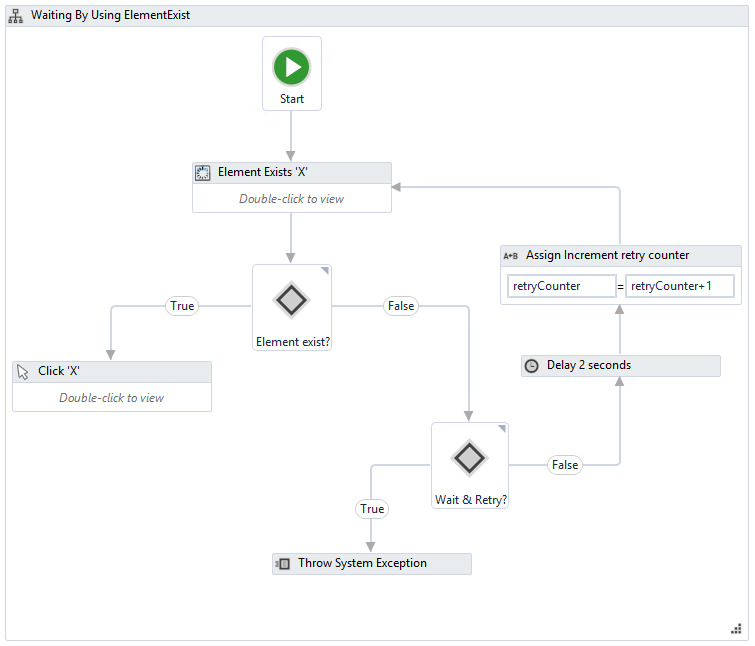The width and height of the screenshot is (755, 646).
Task: Select the True label below 'Wait & Retry?'
Action: (372, 509)
